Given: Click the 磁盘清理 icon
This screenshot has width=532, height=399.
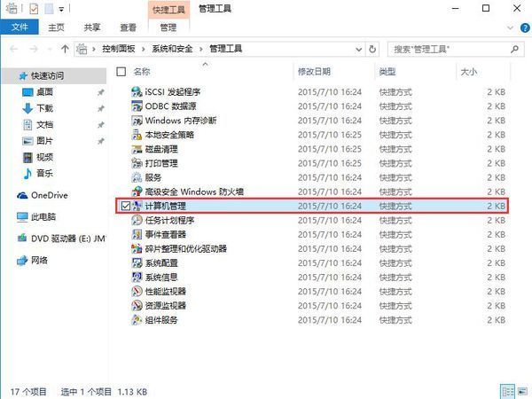Looking at the screenshot, I should [137, 149].
